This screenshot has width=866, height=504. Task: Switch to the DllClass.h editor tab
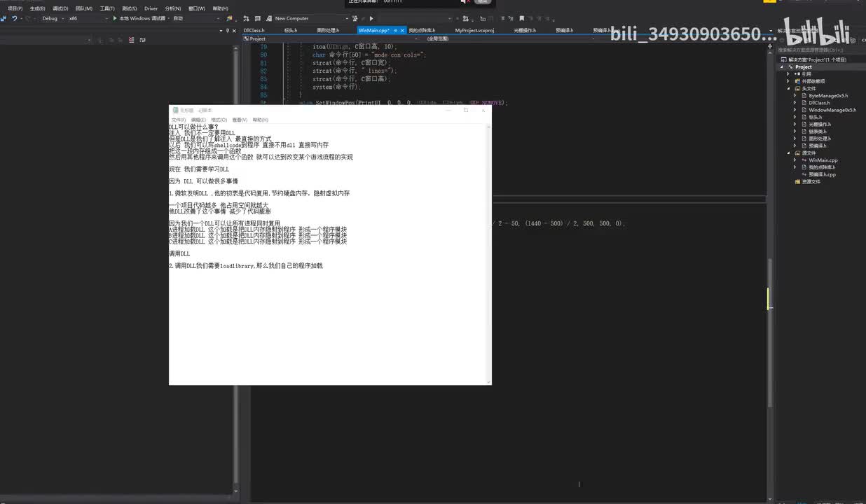click(x=254, y=31)
